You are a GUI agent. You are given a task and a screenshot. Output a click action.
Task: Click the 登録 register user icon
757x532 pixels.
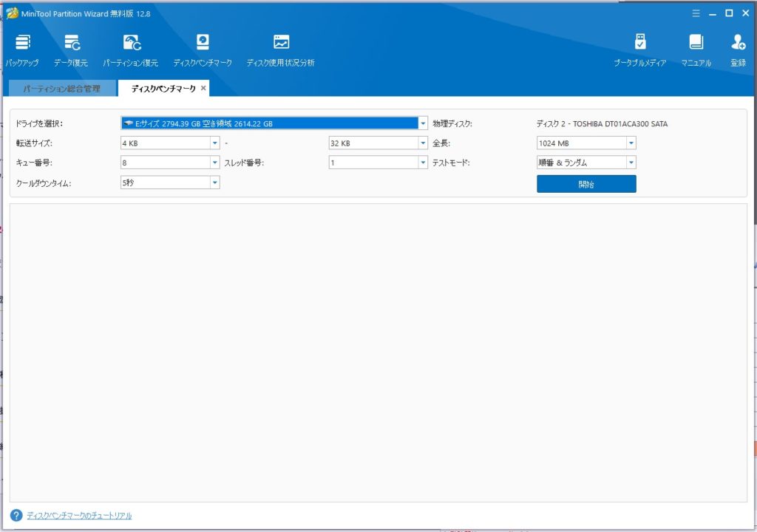738,42
